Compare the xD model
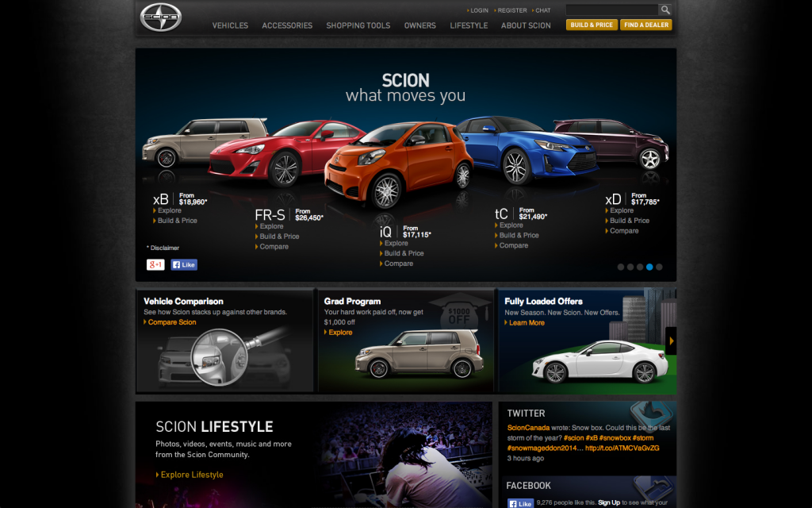The image size is (812, 508). 624,231
